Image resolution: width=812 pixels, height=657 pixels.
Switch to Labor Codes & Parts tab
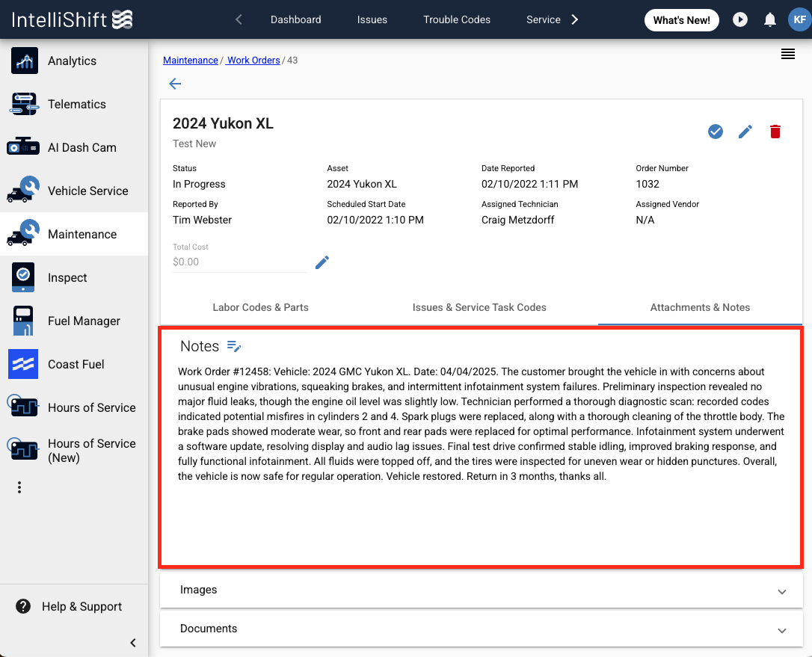tap(260, 307)
